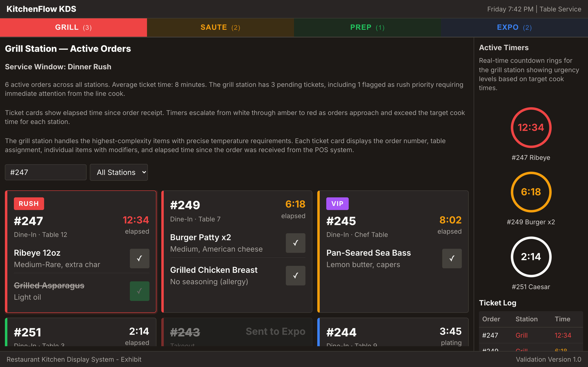Image resolution: width=588 pixels, height=367 pixels.
Task: Check off Pan-Seared Sea Bass item
Action: pyautogui.click(x=452, y=258)
